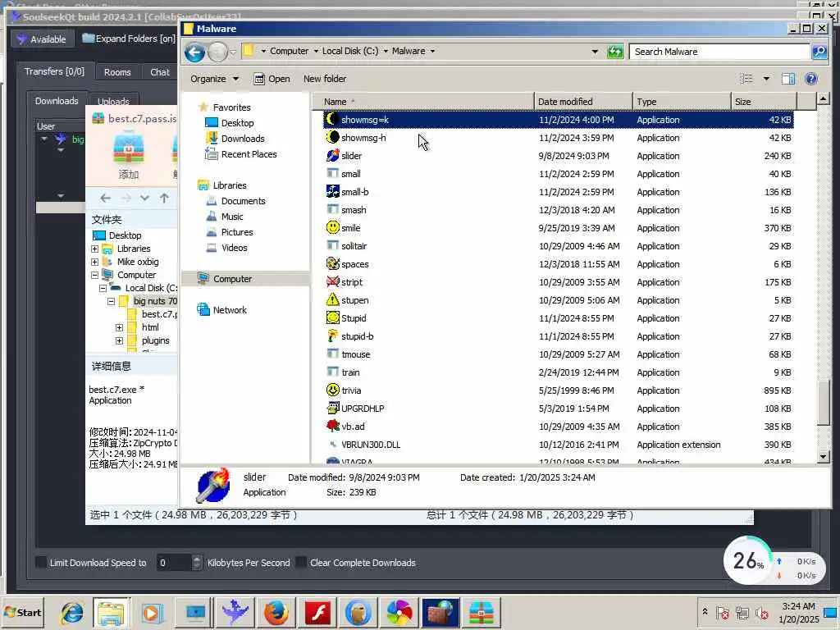Refresh the Malware folder address bar
Screen dimensions: 840x630
(x=615, y=52)
